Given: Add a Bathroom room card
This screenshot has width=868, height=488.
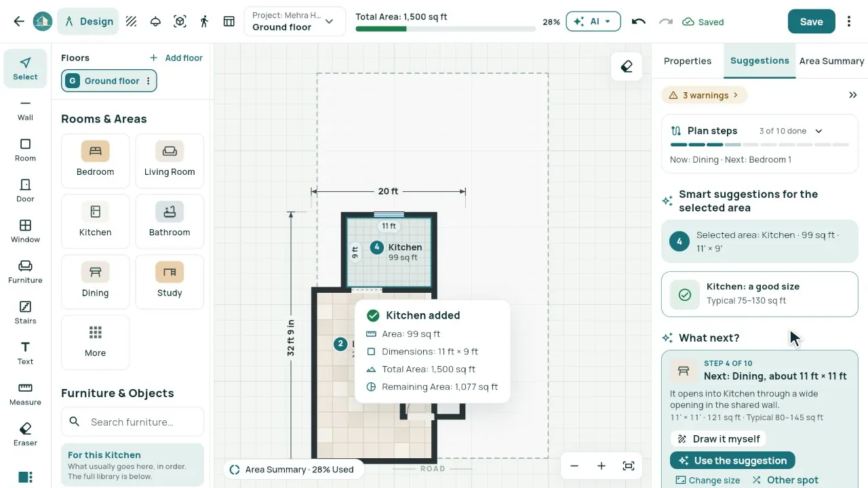Looking at the screenshot, I should (170, 221).
